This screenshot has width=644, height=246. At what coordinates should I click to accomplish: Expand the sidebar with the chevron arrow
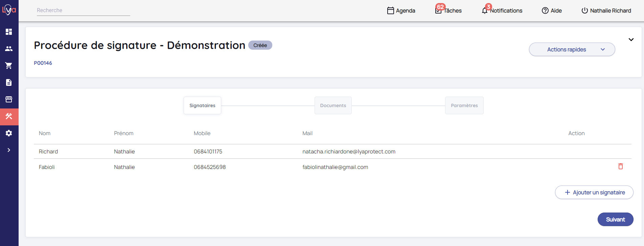tap(9, 150)
